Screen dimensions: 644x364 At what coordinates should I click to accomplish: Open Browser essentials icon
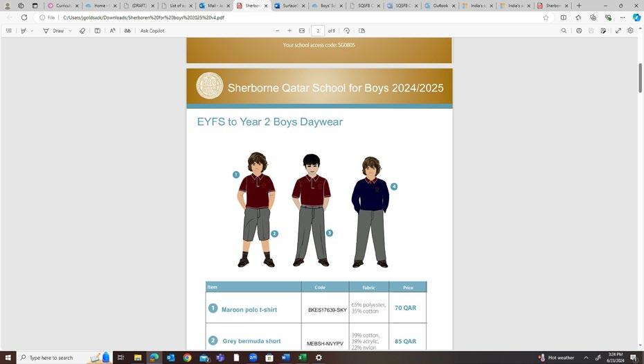608,18
